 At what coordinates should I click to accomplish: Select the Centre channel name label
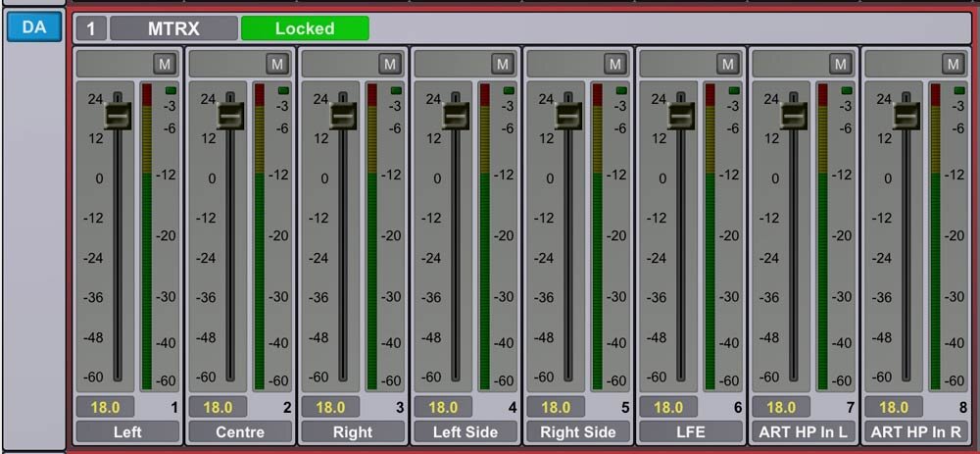[x=240, y=431]
